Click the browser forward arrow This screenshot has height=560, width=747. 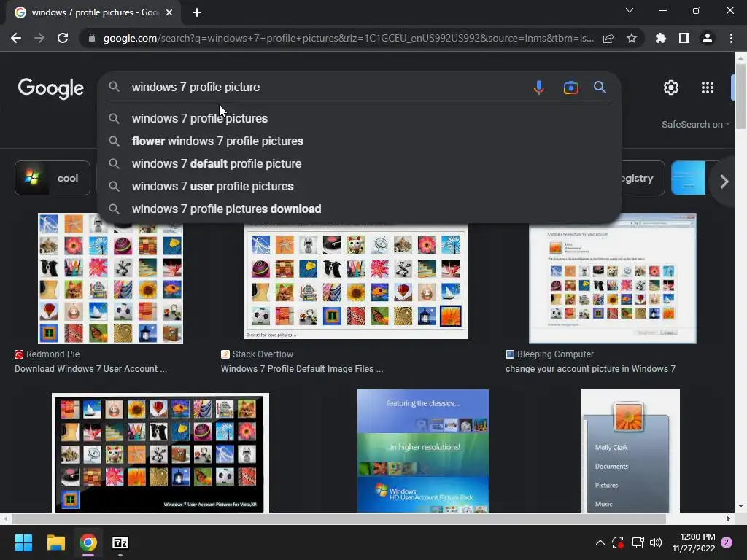(x=39, y=38)
